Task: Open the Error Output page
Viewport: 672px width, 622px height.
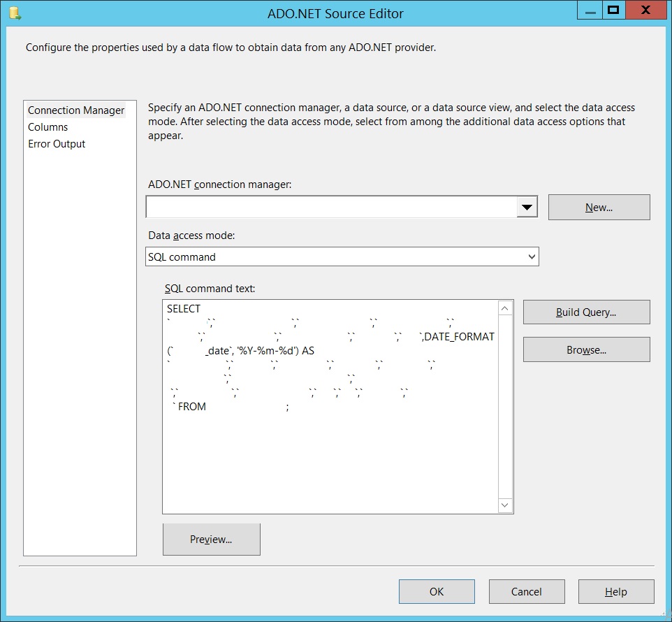Action: pos(57,143)
